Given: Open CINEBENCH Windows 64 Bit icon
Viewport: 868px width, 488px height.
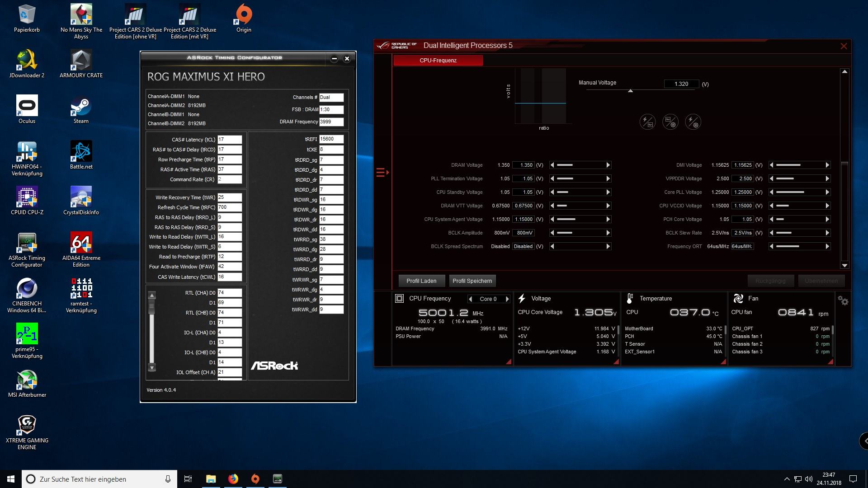Looking at the screenshot, I should tap(27, 295).
